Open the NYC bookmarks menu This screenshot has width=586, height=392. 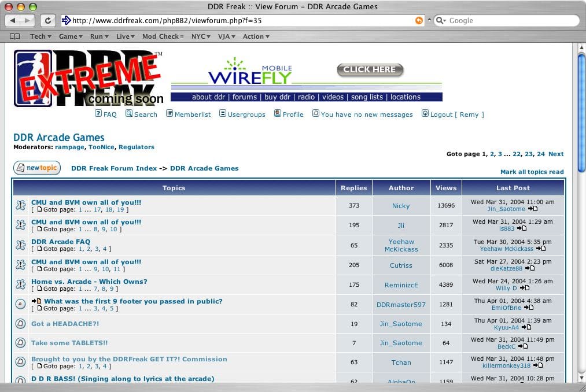coord(201,36)
